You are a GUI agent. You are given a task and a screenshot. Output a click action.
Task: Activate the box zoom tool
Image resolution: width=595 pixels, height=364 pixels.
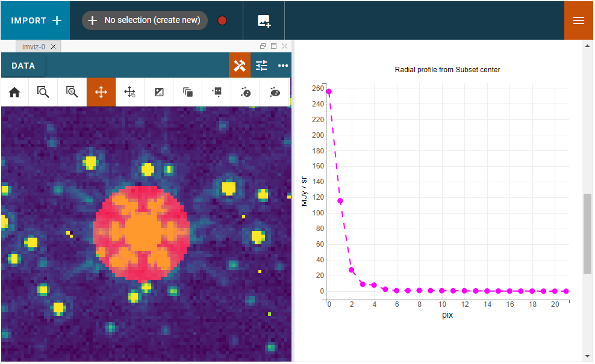(x=43, y=92)
